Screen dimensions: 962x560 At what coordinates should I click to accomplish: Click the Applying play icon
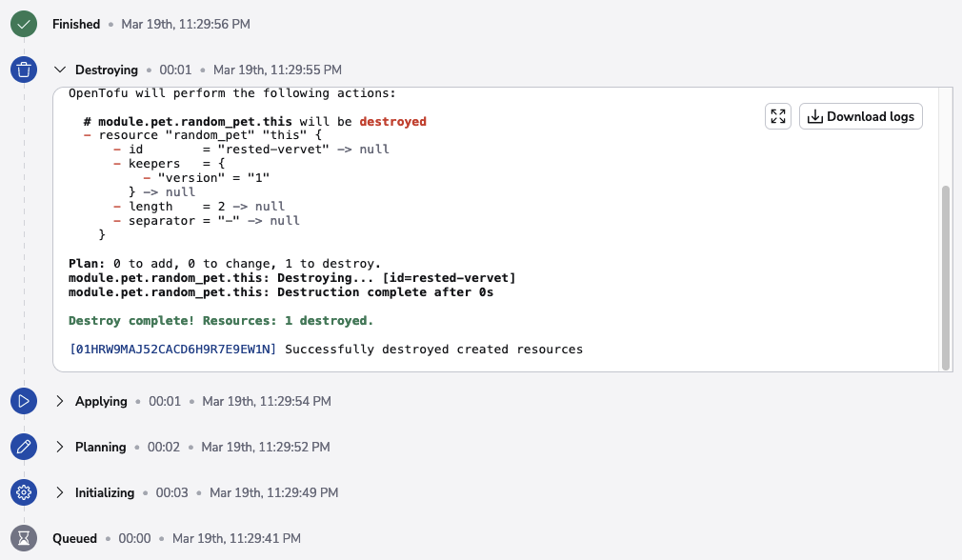24,401
